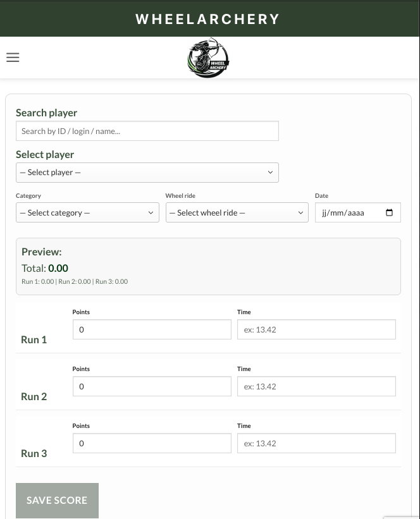Screen dimensions: 420x519
Task: Open the Select wheel ride dropdown
Action: click(237, 212)
